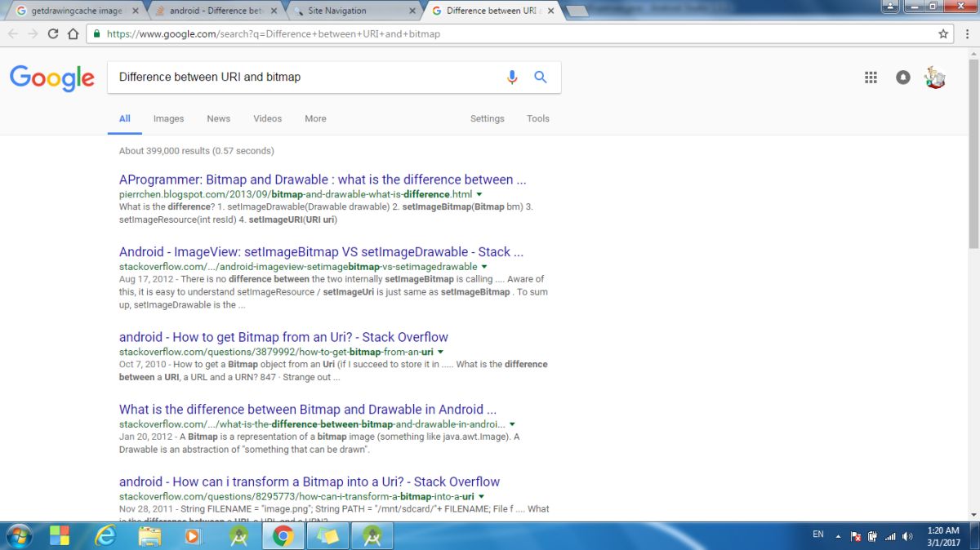The width and height of the screenshot is (980, 550).
Task: Show hidden system tray icons
Action: pos(836,536)
